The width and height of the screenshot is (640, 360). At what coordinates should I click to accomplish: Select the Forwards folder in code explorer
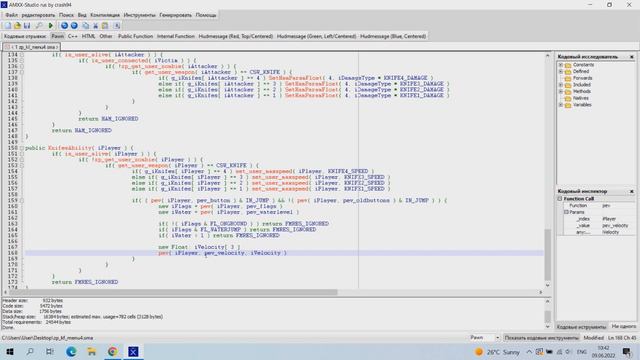point(582,78)
